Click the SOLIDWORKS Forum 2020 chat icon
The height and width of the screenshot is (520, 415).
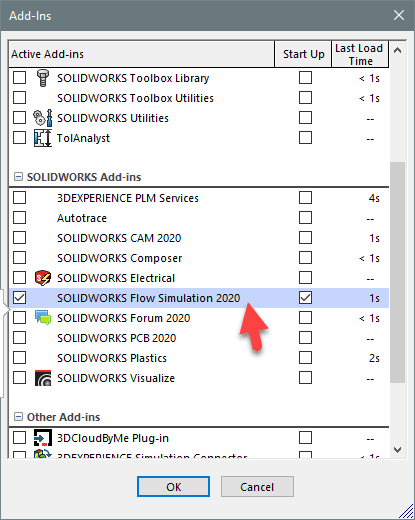pos(43,318)
